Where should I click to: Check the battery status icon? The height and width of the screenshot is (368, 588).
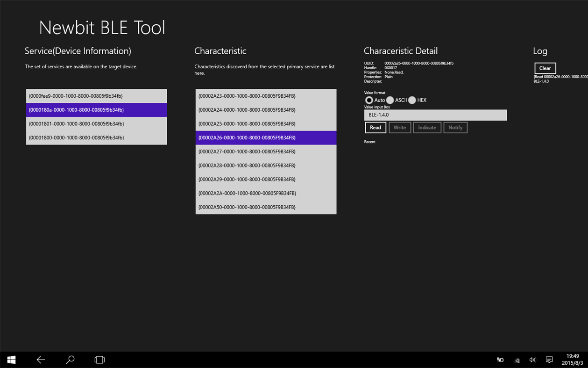click(500, 360)
